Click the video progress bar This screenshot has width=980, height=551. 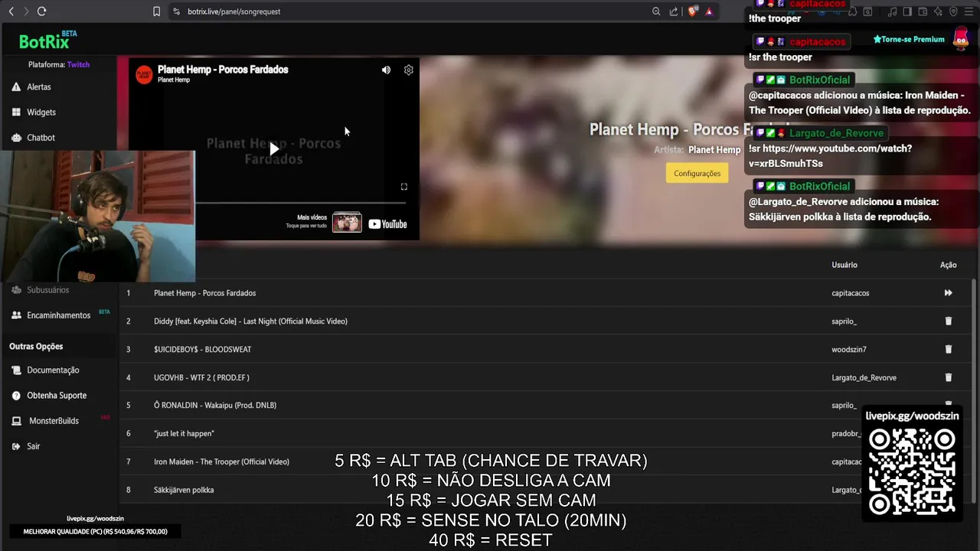tap(301, 203)
